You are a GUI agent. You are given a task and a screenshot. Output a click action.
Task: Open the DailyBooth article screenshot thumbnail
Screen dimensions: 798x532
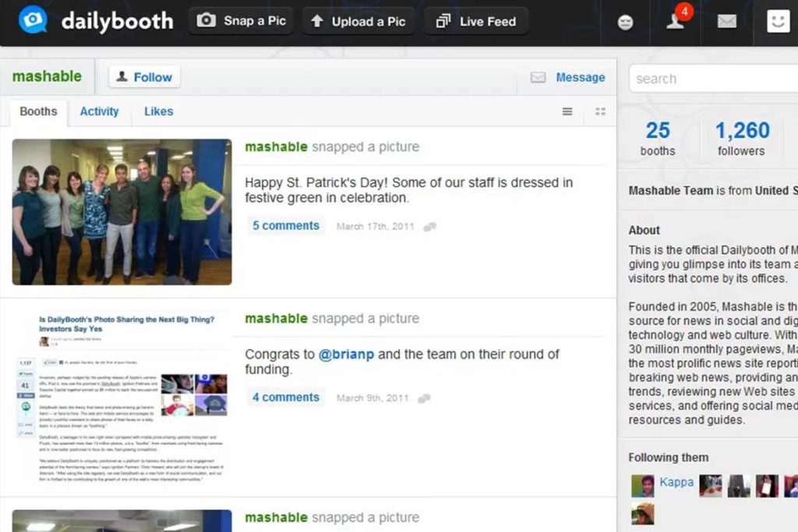[x=122, y=398]
